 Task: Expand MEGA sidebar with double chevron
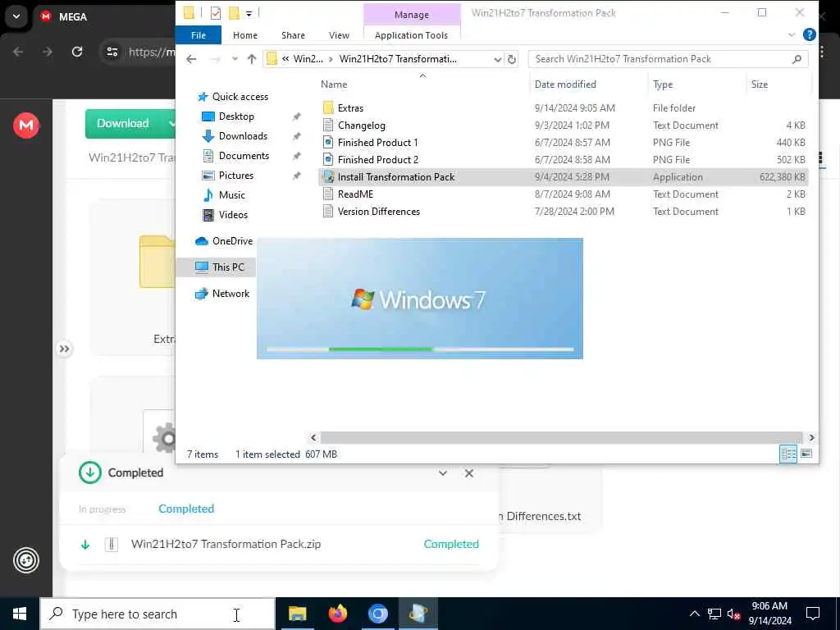coord(64,349)
